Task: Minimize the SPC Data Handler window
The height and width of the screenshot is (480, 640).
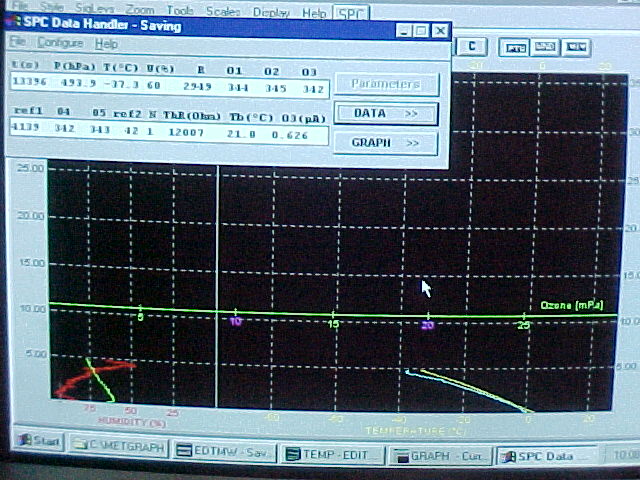Action: pos(403,31)
